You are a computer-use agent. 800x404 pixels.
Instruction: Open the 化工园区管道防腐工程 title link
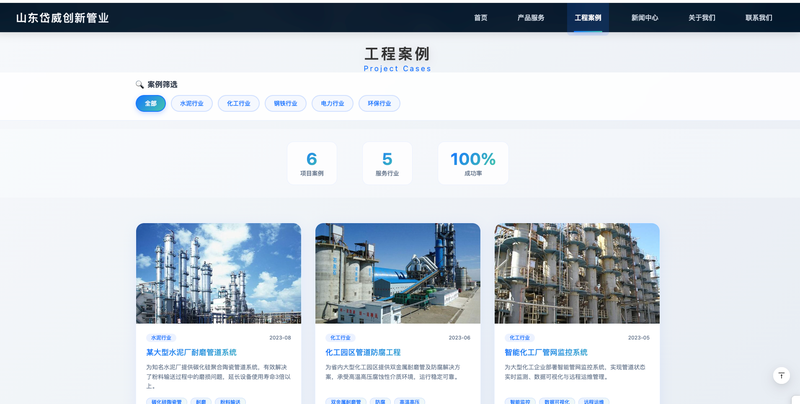[363, 352]
